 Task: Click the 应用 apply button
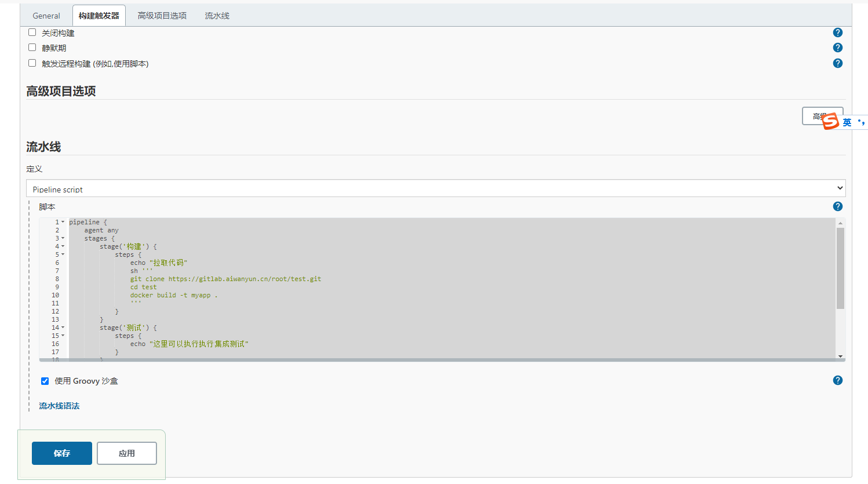pos(127,453)
